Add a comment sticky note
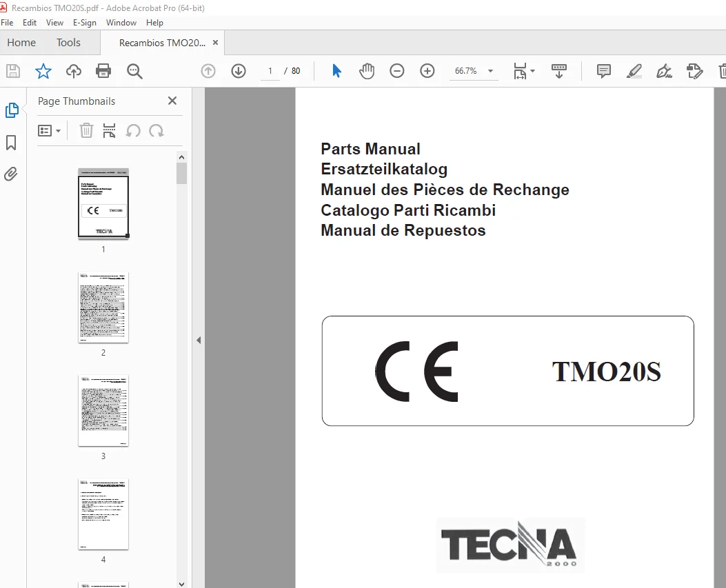Viewport: 726px width, 588px height. (604, 71)
